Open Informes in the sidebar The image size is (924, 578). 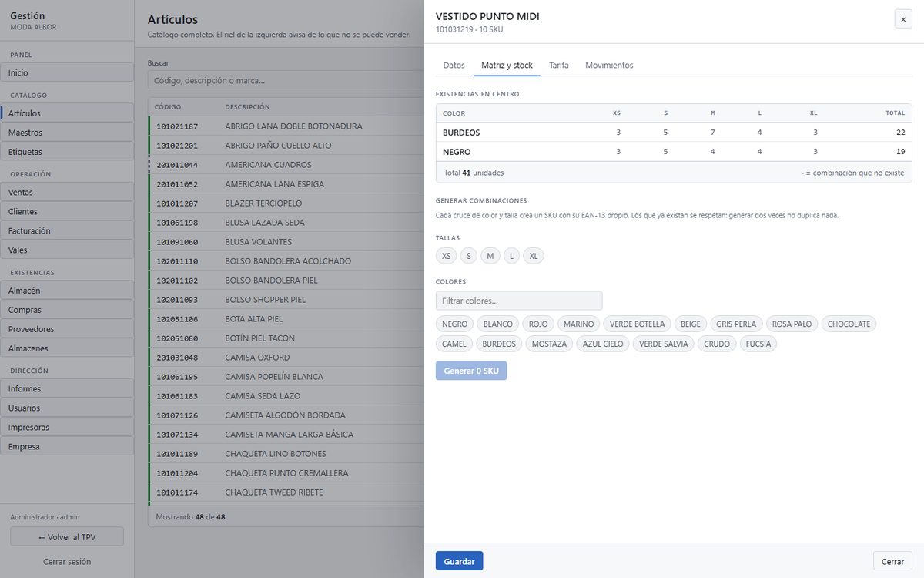pos(67,388)
